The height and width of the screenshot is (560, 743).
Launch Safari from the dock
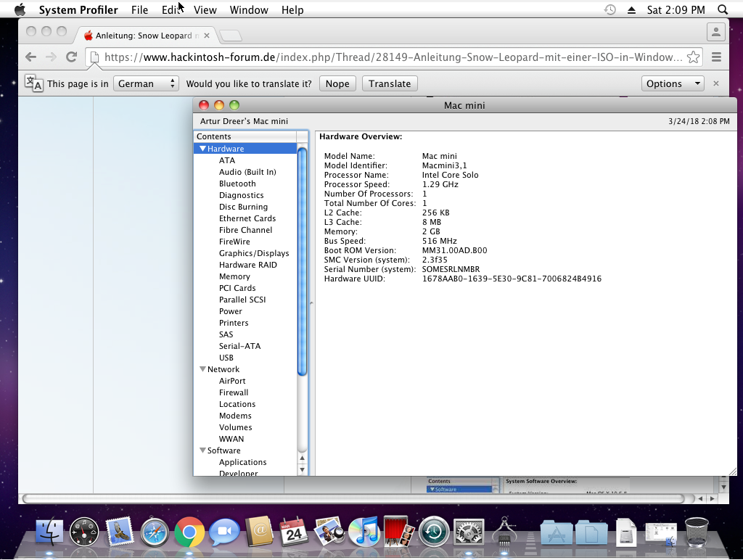(x=155, y=533)
